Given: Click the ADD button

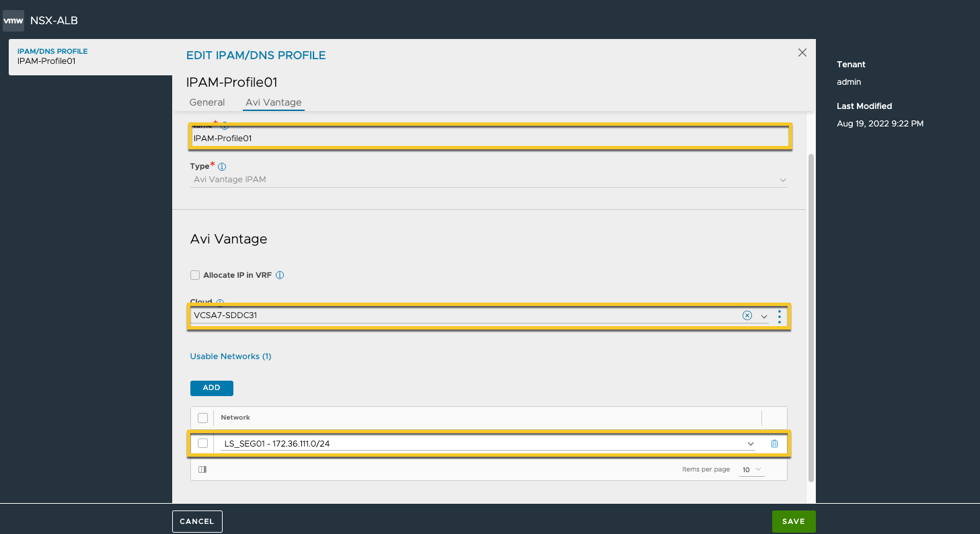Looking at the screenshot, I should (212, 388).
